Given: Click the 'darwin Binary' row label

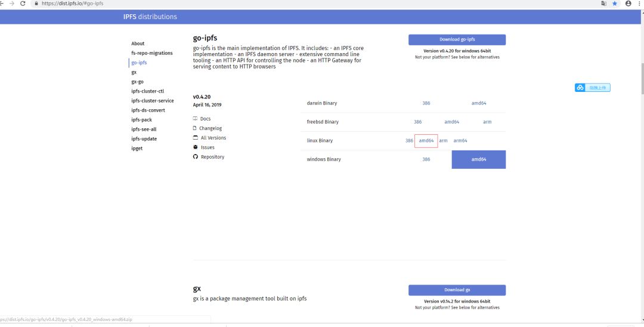Looking at the screenshot, I should (x=321, y=103).
